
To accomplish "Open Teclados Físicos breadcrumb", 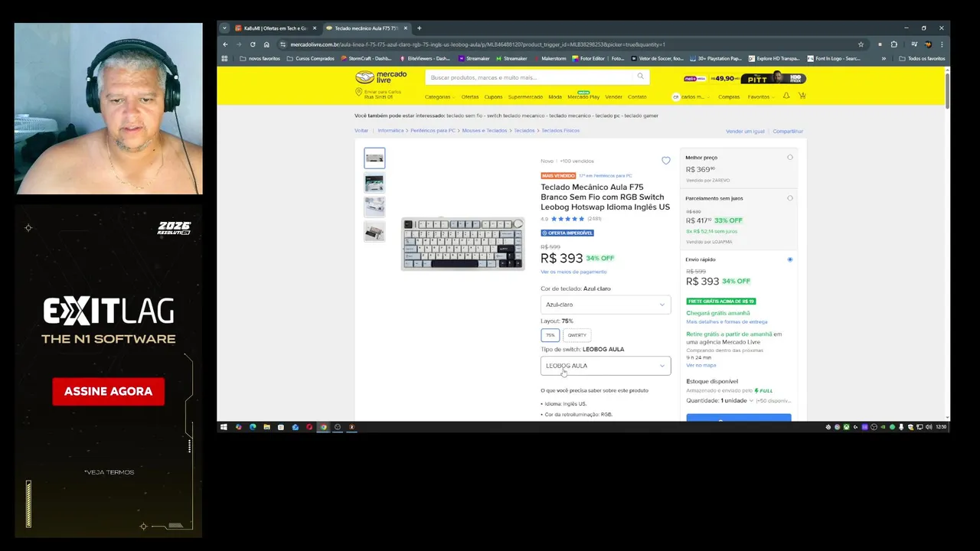I will 560,131.
